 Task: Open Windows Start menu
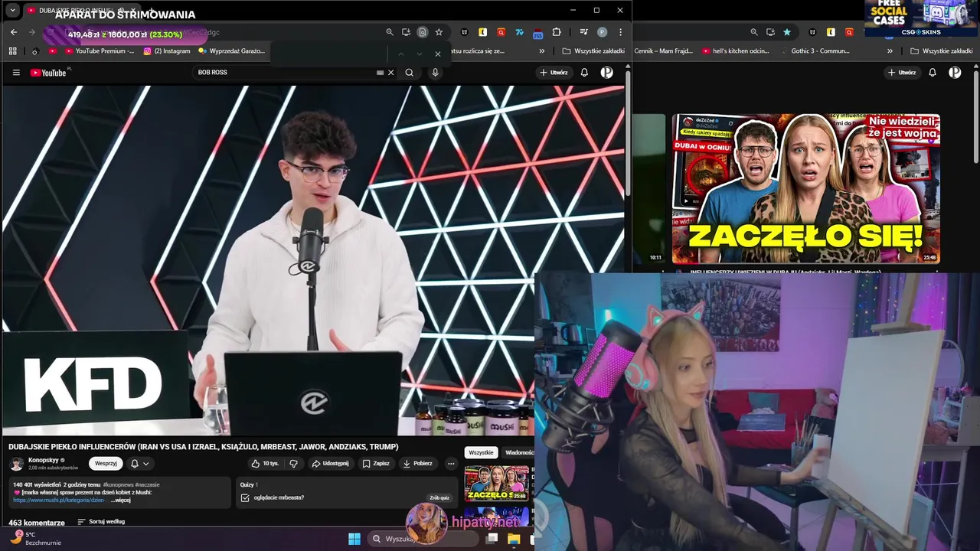(x=354, y=539)
